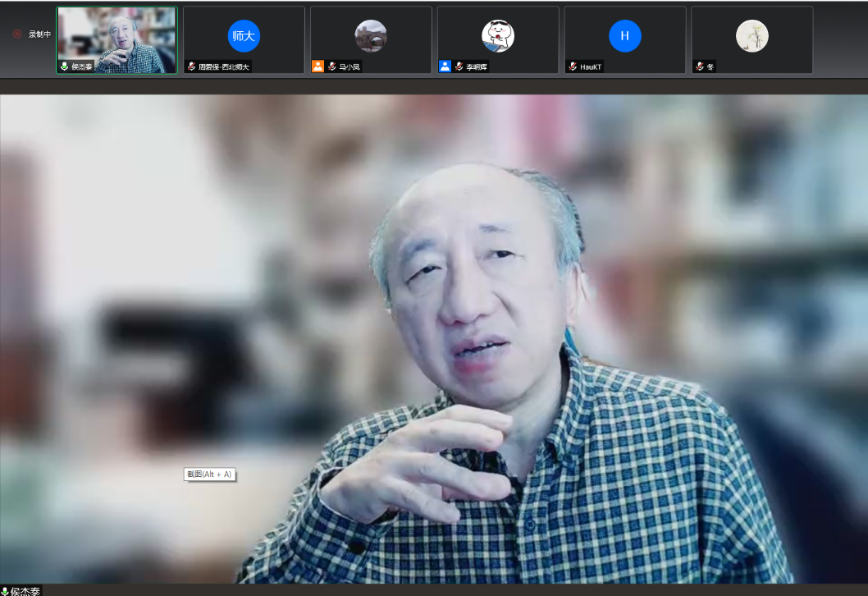Click the blue 师大 avatar circle
Image resolution: width=868 pixels, height=596 pixels.
pos(244,35)
